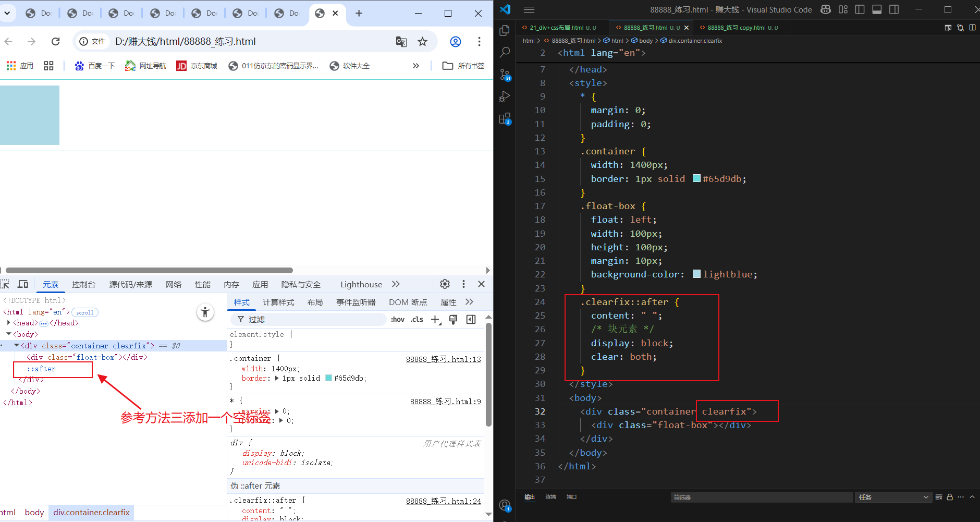The image size is (980, 522).
Task: Show more DevTools tabs with chevron
Action: (396, 284)
